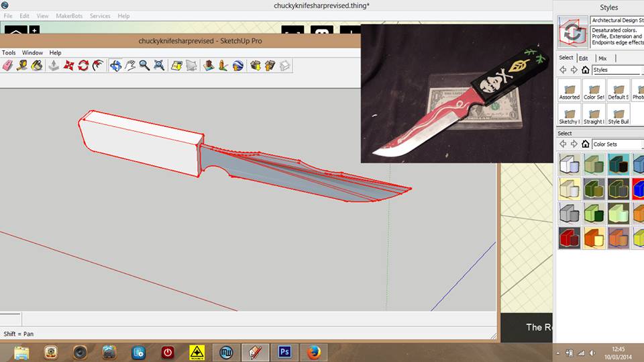Pick the solid red box style swatch

click(570, 238)
